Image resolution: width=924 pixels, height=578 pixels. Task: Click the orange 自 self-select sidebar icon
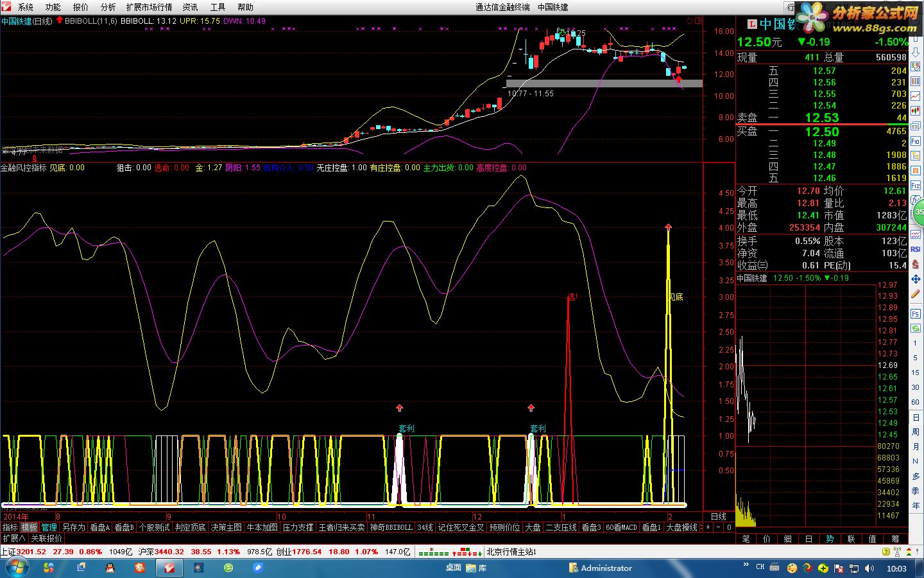click(x=916, y=170)
